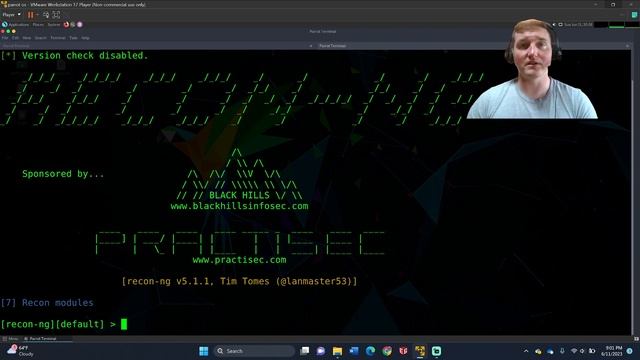Click the microphone icon in system tray
640x360 pixels.
pyautogui.click(x=562, y=351)
